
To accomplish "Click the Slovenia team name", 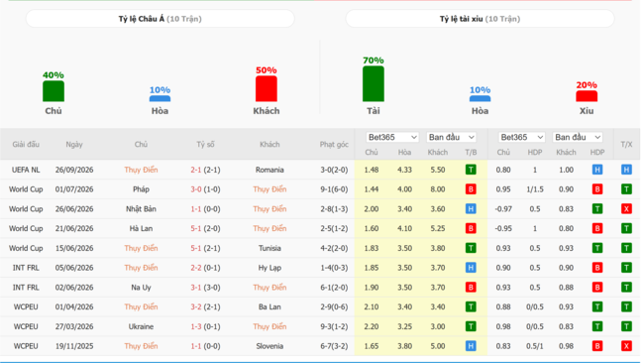I will coord(269,346).
